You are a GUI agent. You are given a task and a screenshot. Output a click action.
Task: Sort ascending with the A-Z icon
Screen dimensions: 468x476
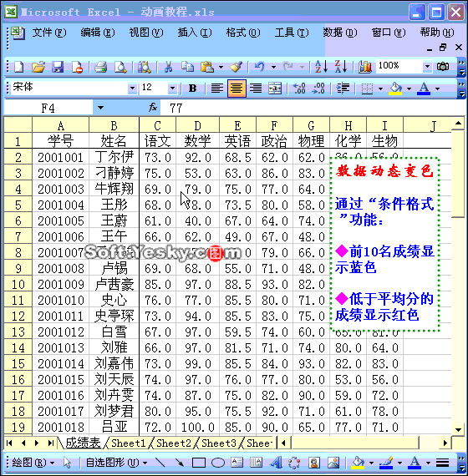click(321, 67)
